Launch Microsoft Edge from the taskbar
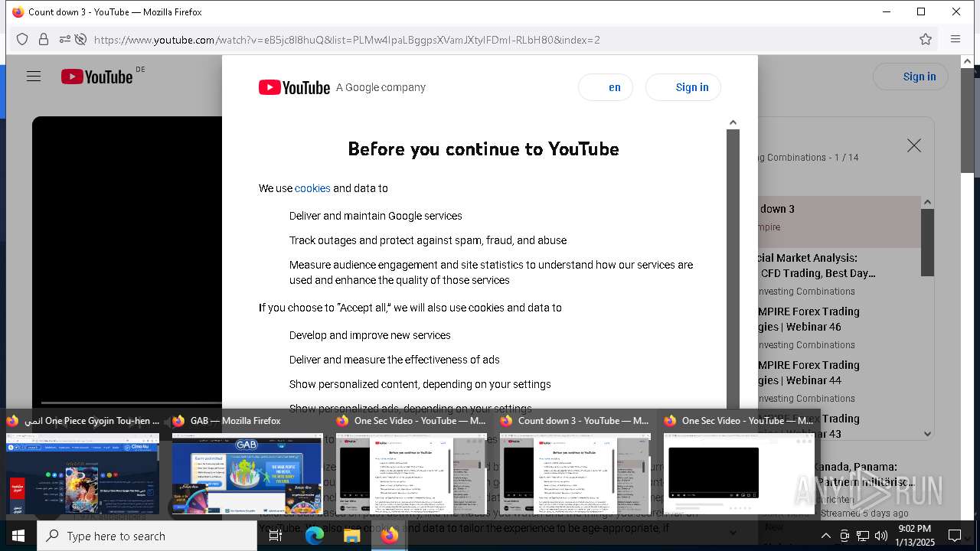The width and height of the screenshot is (980, 551). click(x=315, y=536)
